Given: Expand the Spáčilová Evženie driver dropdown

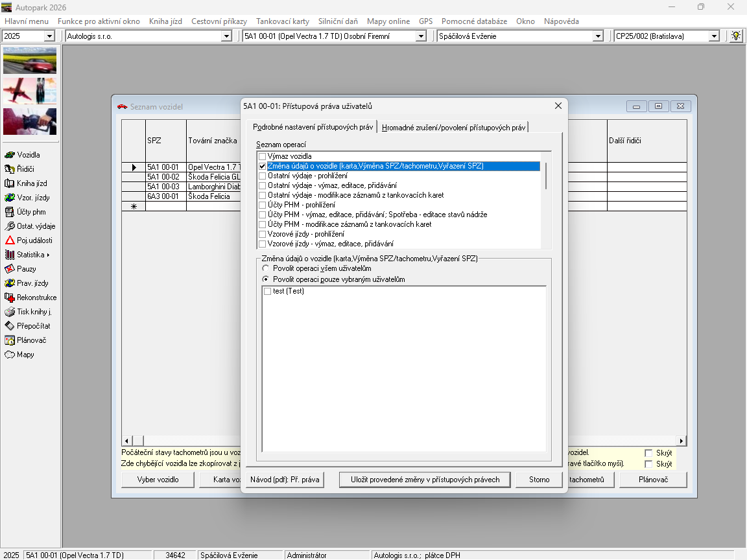Looking at the screenshot, I should click(598, 36).
